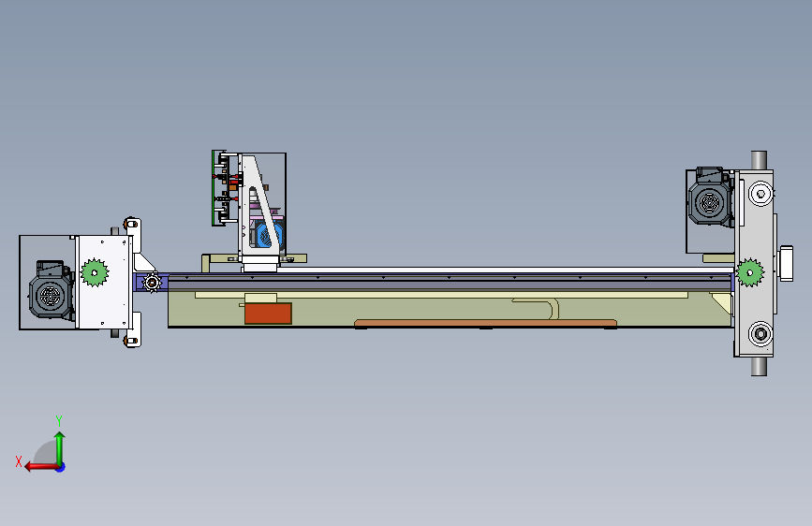Select the upper right electric motor
Viewport: 812px width, 526px height.
pyautogui.click(x=711, y=197)
